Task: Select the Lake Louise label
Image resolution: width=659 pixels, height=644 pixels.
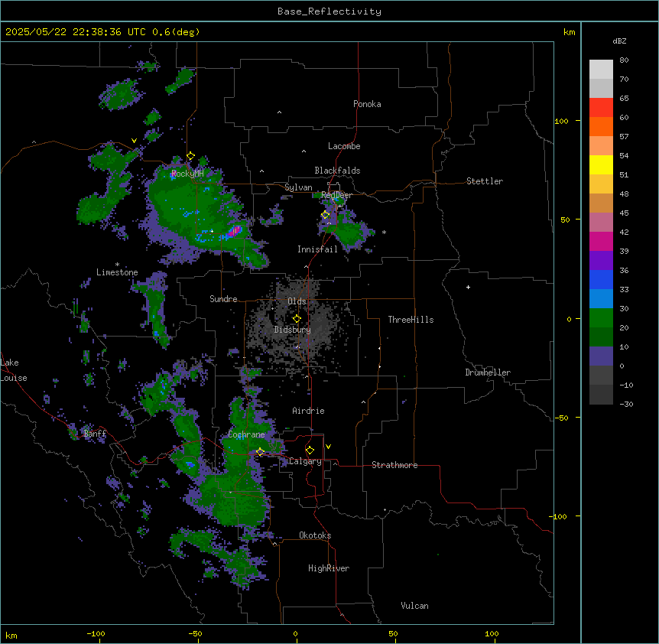Action: click(14, 370)
